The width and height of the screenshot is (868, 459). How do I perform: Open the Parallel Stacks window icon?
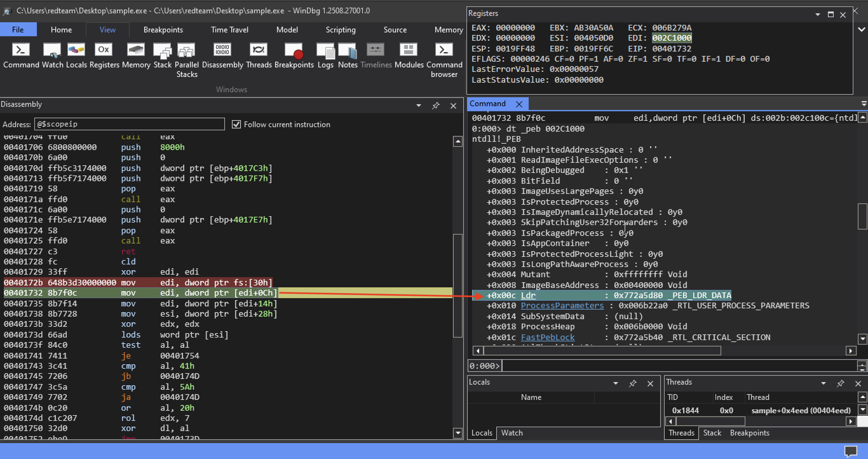pos(187,60)
